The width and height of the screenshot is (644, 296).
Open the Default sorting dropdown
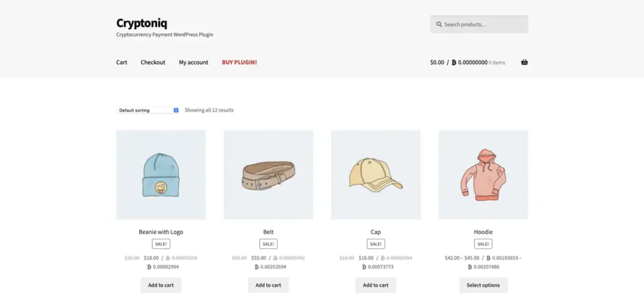148,110
